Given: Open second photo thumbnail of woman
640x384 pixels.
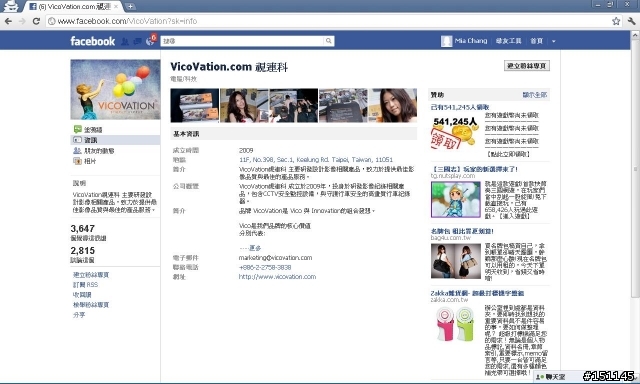Looking at the screenshot, I should point(244,105).
